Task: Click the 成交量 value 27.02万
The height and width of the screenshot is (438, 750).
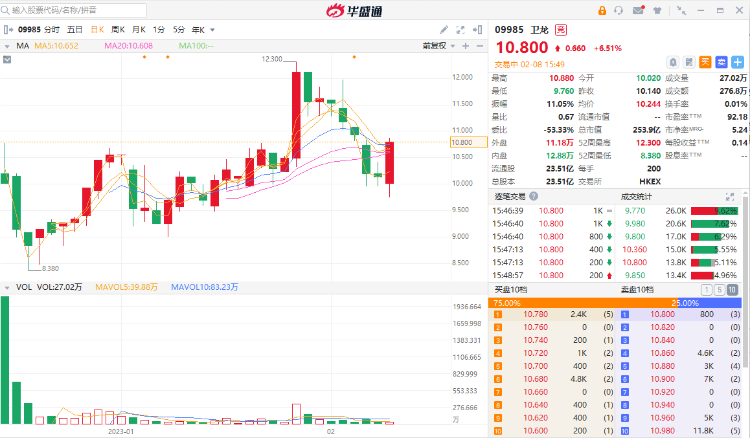Action: 733,78
